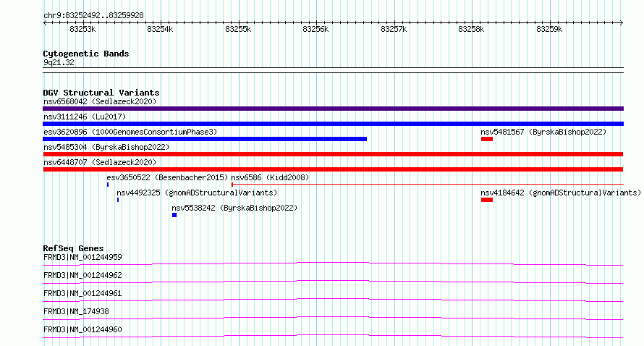Viewport: 644px width, 346px height.
Task: Open FRMD3|NM_001244959 transcript label
Action: coord(82,257)
